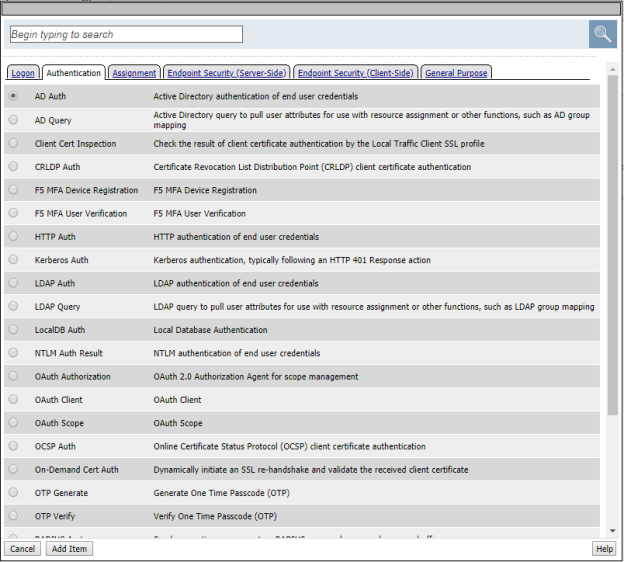Pick the LDAP Query radio button
Viewport: 624px width, 562px height.
point(13,306)
